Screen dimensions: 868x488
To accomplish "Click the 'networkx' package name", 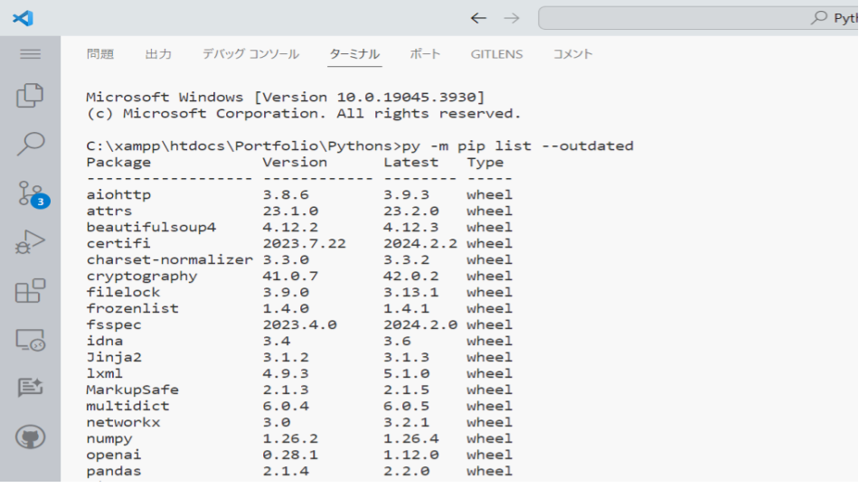I will pos(123,422).
